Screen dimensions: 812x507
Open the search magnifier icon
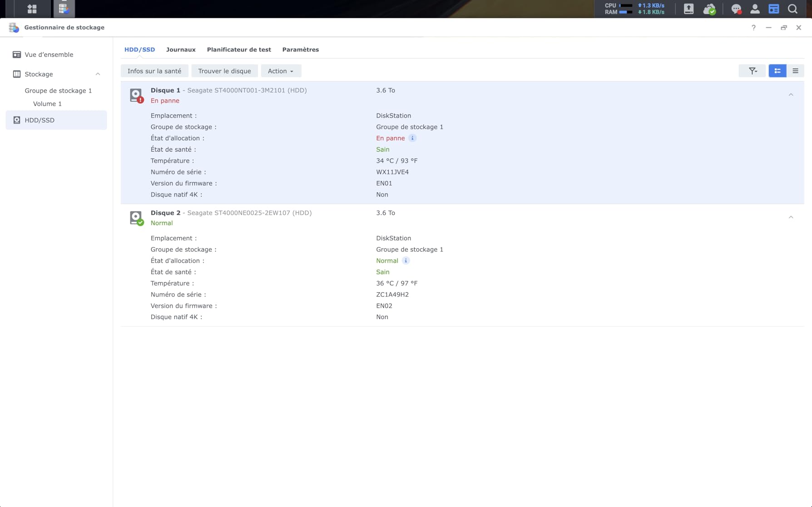coord(792,9)
